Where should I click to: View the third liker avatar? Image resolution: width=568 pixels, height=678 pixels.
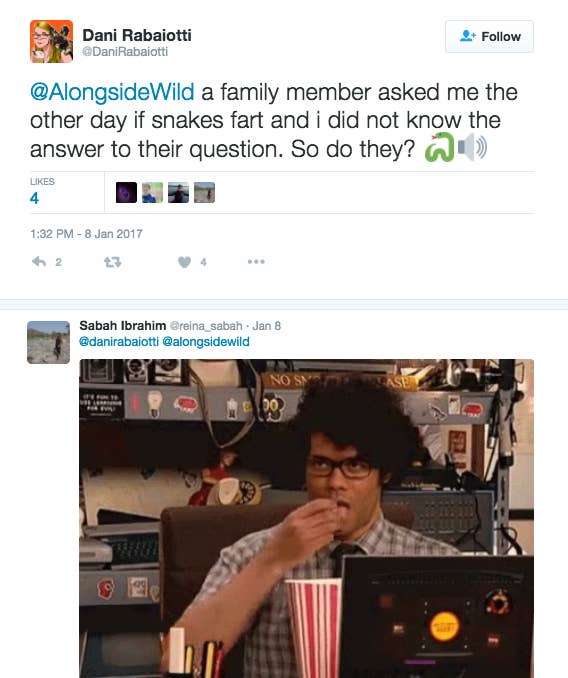click(179, 192)
